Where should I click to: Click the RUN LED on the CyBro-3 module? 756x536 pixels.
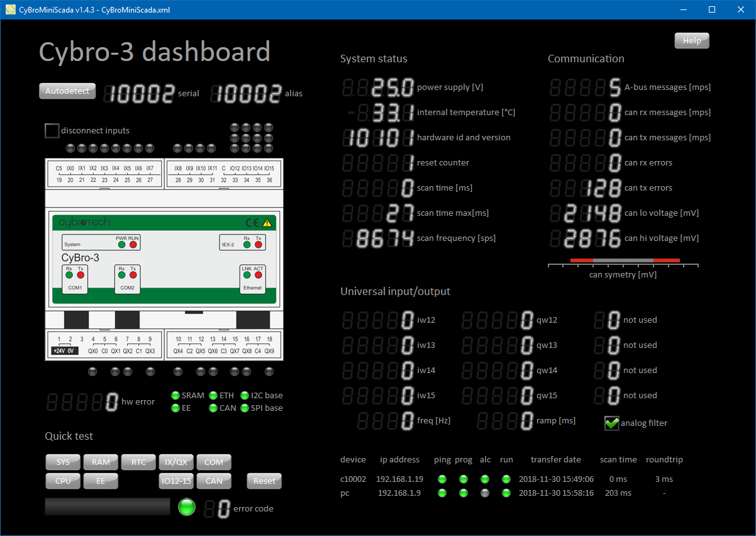(x=133, y=244)
